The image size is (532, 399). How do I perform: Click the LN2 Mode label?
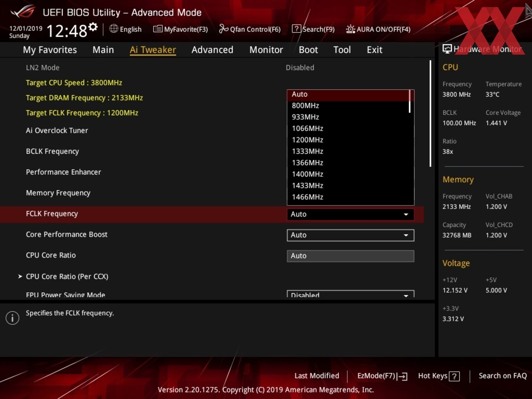click(x=43, y=68)
